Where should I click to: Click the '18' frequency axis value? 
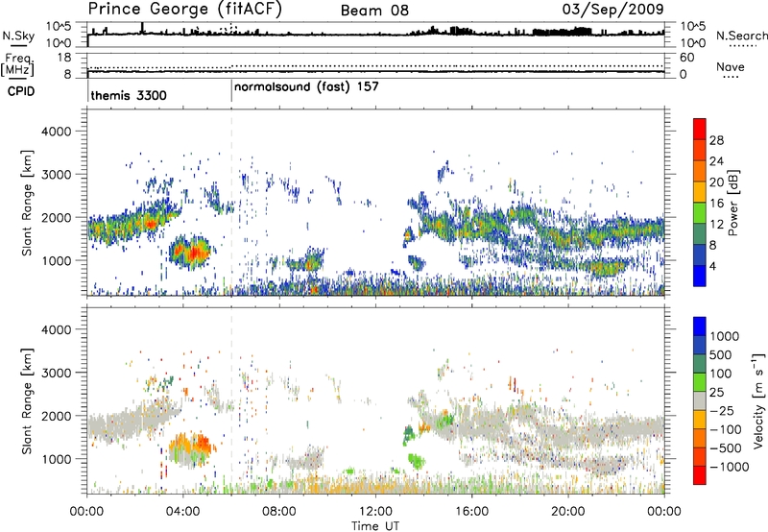(x=64, y=58)
